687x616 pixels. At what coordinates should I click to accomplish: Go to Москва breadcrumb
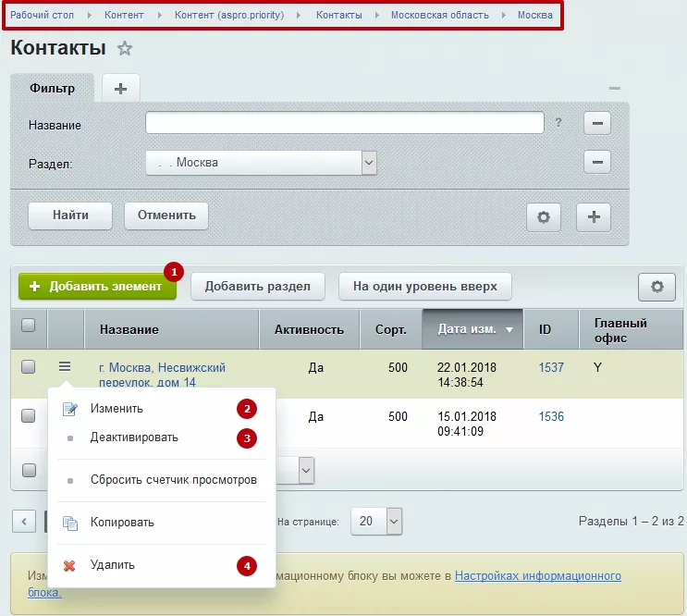coord(535,15)
